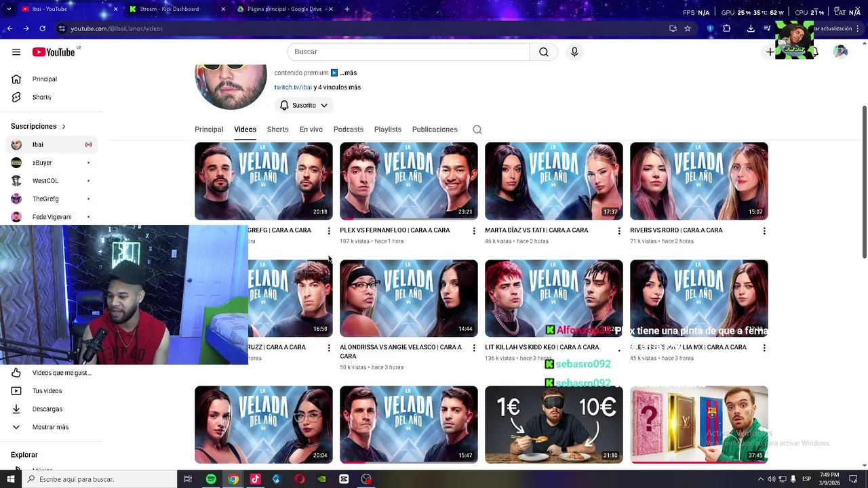The width and height of the screenshot is (868, 488).
Task: Search within the Ibai channel
Action: tap(477, 129)
